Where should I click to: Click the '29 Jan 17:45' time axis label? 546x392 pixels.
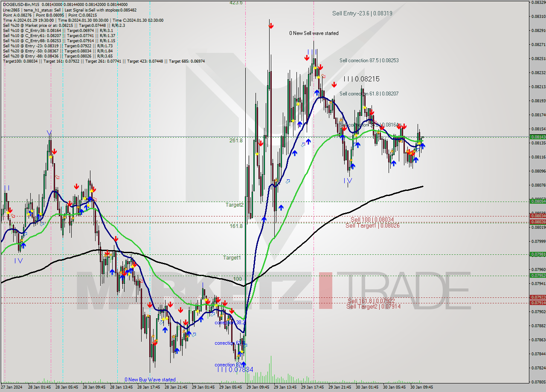pos(312,388)
